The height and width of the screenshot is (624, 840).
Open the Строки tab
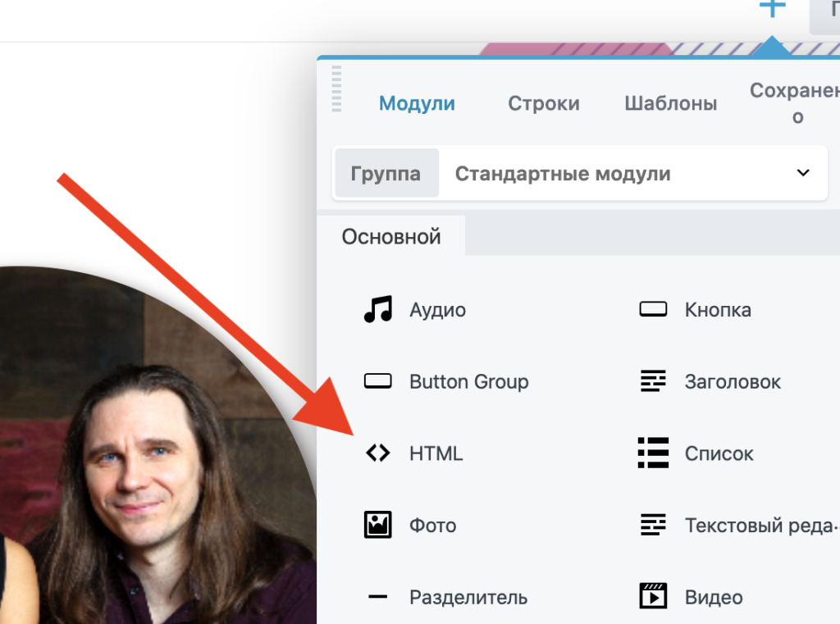click(x=543, y=104)
